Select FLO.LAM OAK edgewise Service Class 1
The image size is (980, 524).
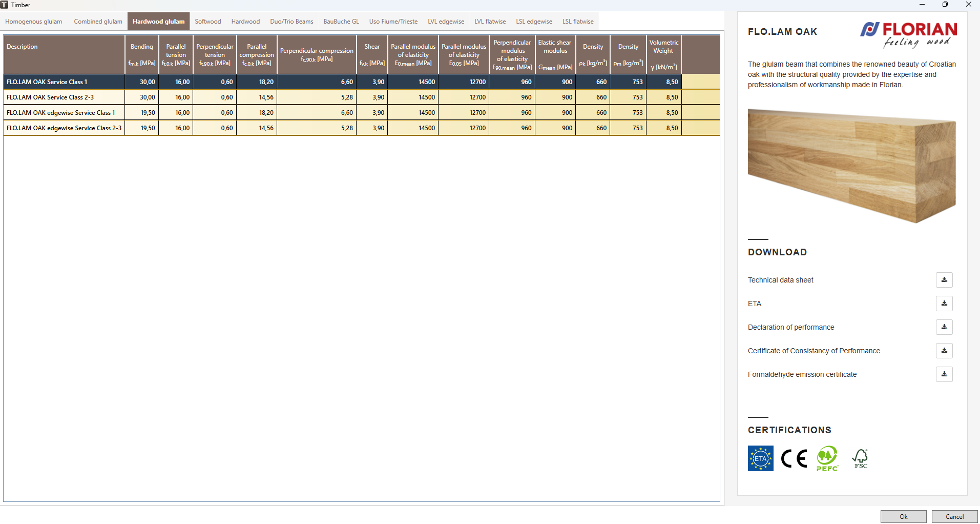(x=362, y=113)
